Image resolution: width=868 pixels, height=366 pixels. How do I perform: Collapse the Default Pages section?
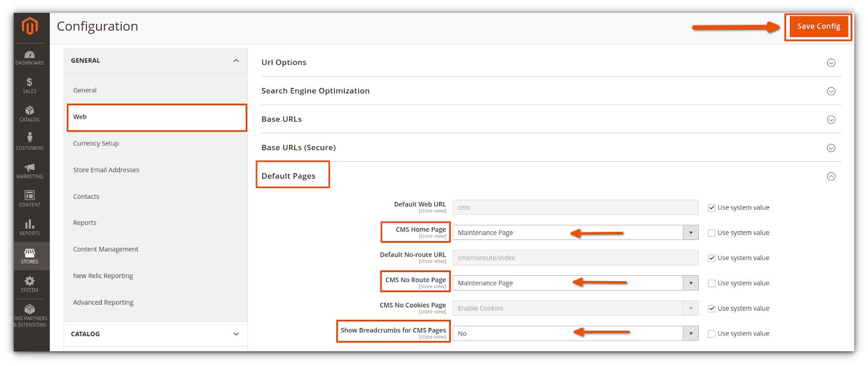pyautogui.click(x=831, y=176)
